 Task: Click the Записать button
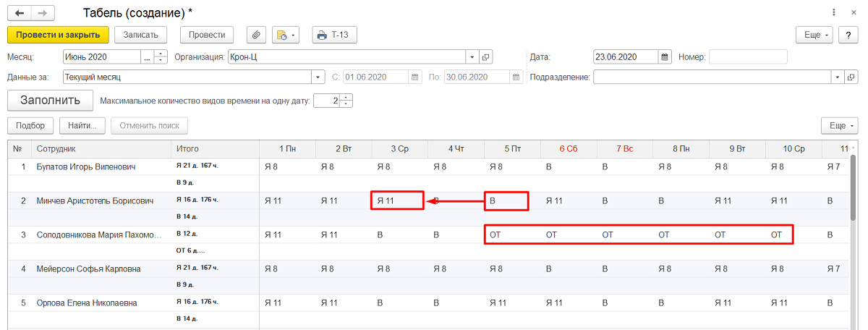tap(141, 35)
